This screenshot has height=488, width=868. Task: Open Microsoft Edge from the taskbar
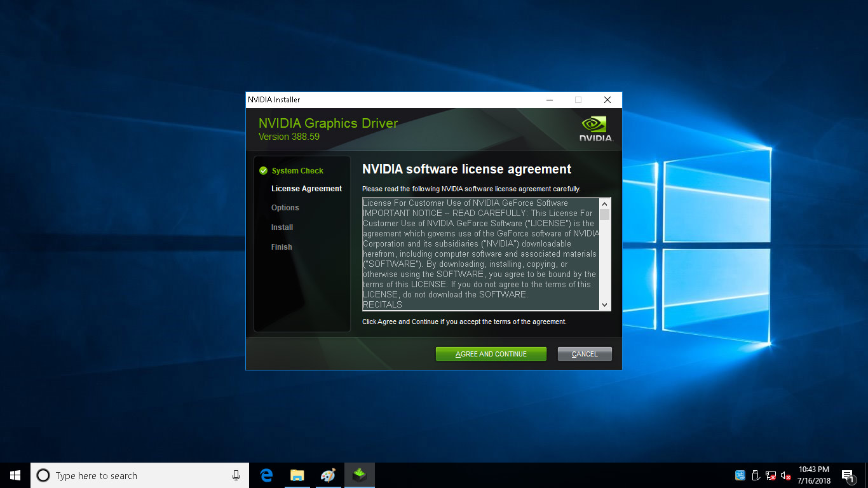point(266,475)
